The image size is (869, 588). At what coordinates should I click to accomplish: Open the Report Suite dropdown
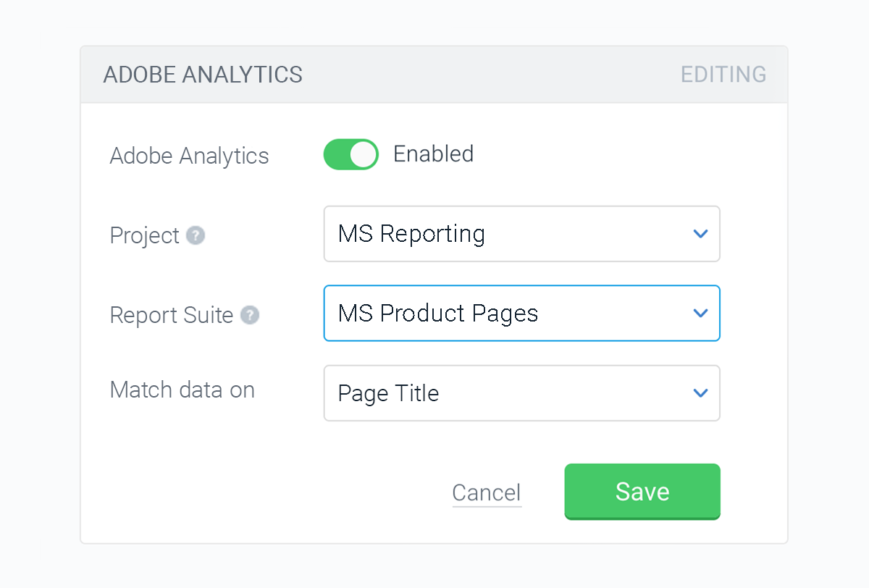pyautogui.click(x=521, y=313)
